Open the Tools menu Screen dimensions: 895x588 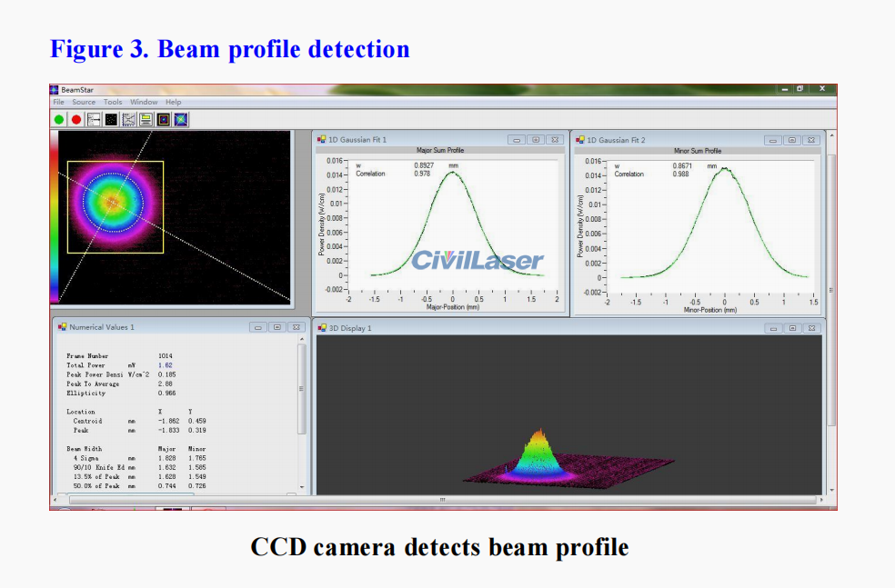(x=113, y=102)
